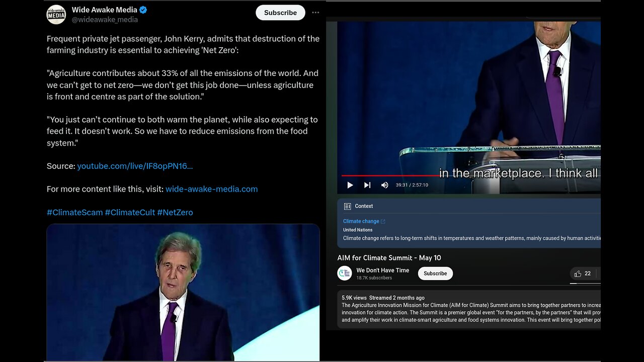This screenshot has height=362, width=644.
Task: Click the Wide Awake Media profile avatar
Action: [56, 15]
